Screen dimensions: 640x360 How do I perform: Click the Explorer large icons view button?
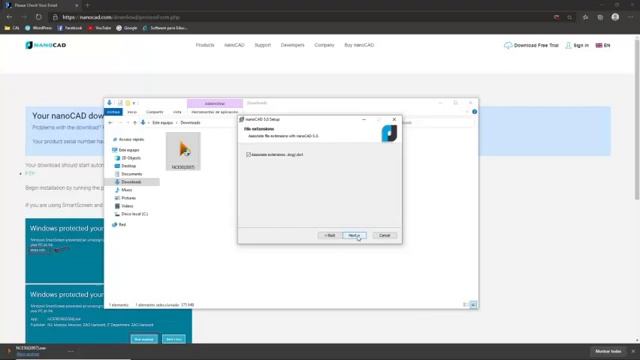tap(473, 304)
